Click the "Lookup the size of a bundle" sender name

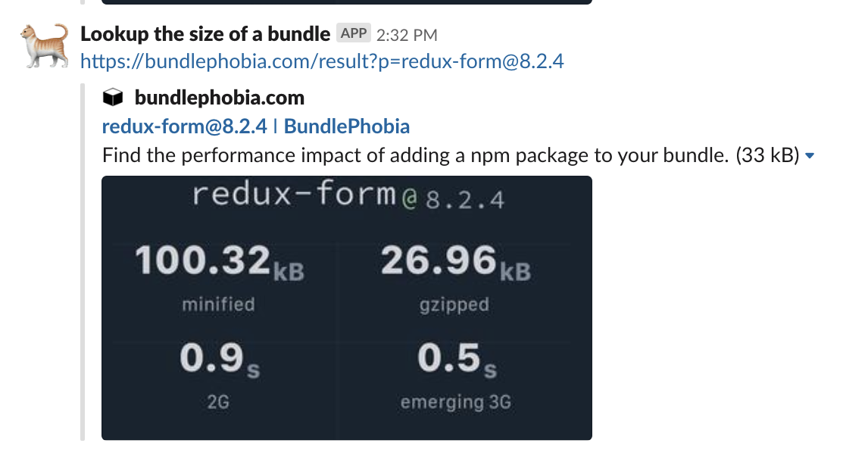(205, 34)
